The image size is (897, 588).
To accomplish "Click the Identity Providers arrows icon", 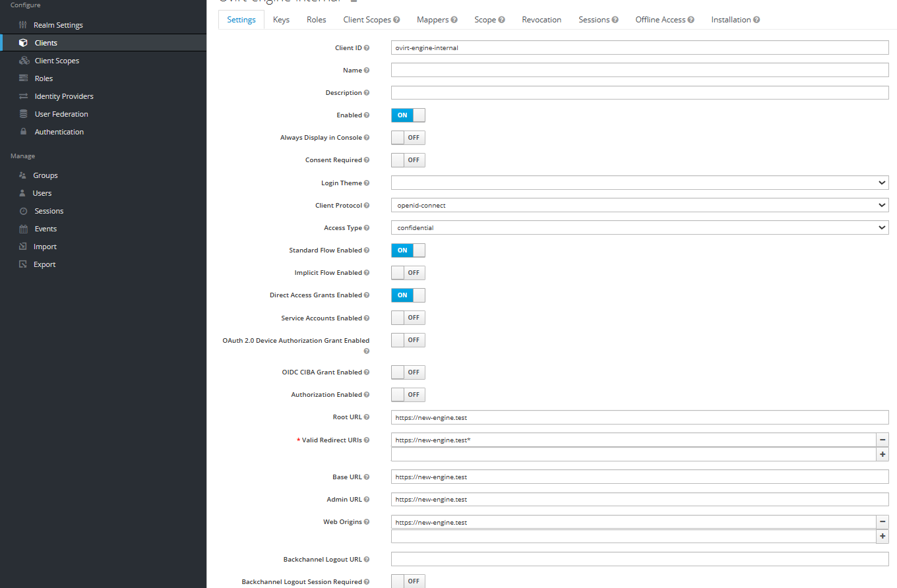I will (23, 96).
